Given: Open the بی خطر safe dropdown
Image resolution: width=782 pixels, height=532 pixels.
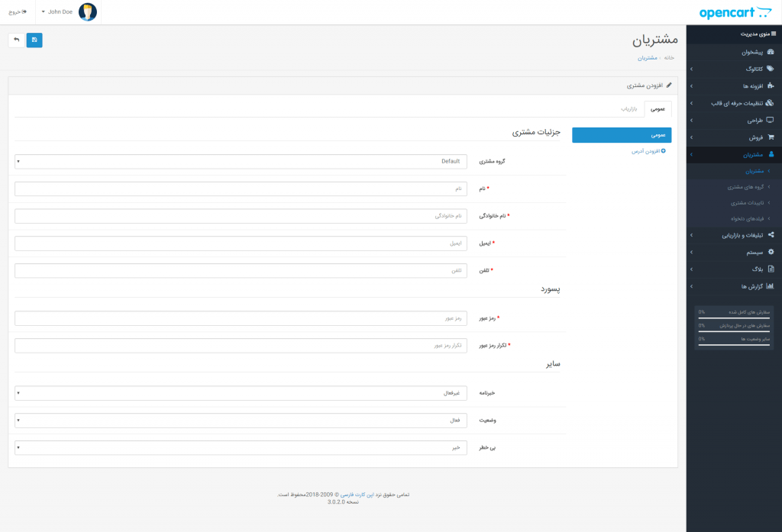Looking at the screenshot, I should pos(241,448).
